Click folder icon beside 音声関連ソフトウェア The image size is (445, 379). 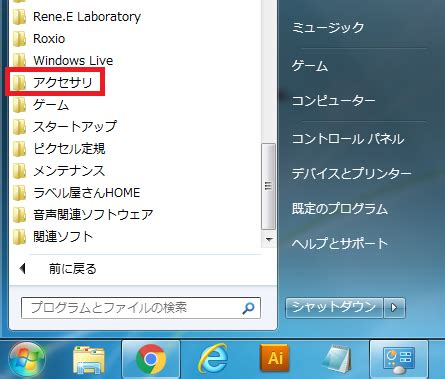point(19,215)
